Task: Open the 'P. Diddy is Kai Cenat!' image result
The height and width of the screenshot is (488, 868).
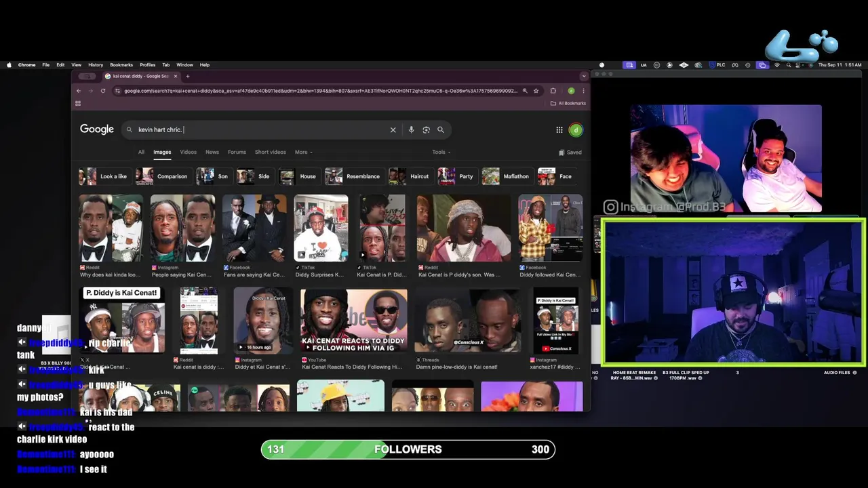Action: point(122,320)
